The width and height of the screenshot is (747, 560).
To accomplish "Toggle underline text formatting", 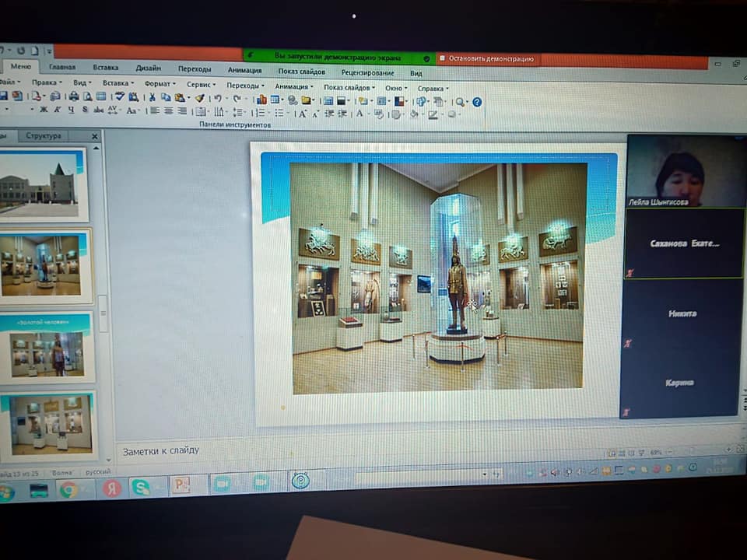I will pos(71,110).
